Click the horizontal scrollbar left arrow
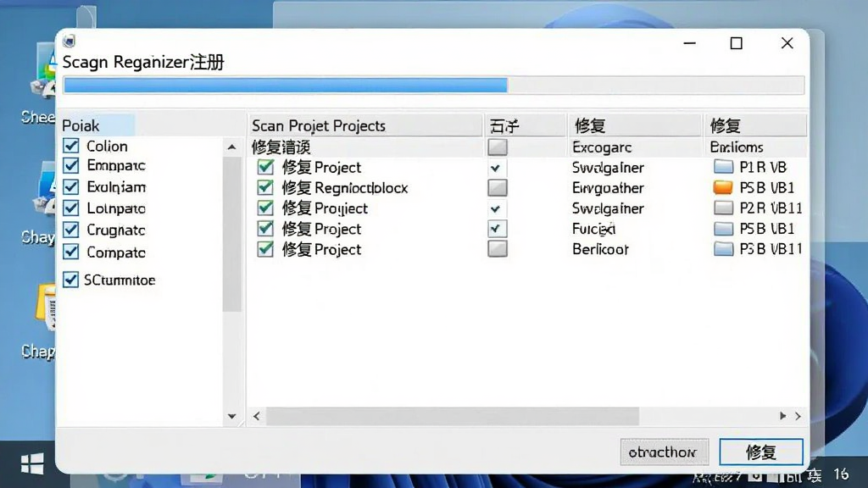Viewport: 868px width, 488px height. point(256,416)
